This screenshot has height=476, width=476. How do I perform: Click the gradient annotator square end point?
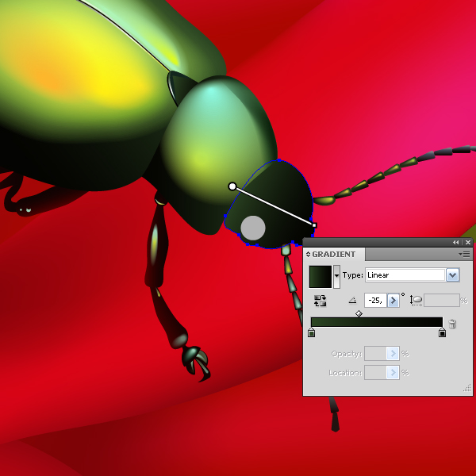point(314,225)
